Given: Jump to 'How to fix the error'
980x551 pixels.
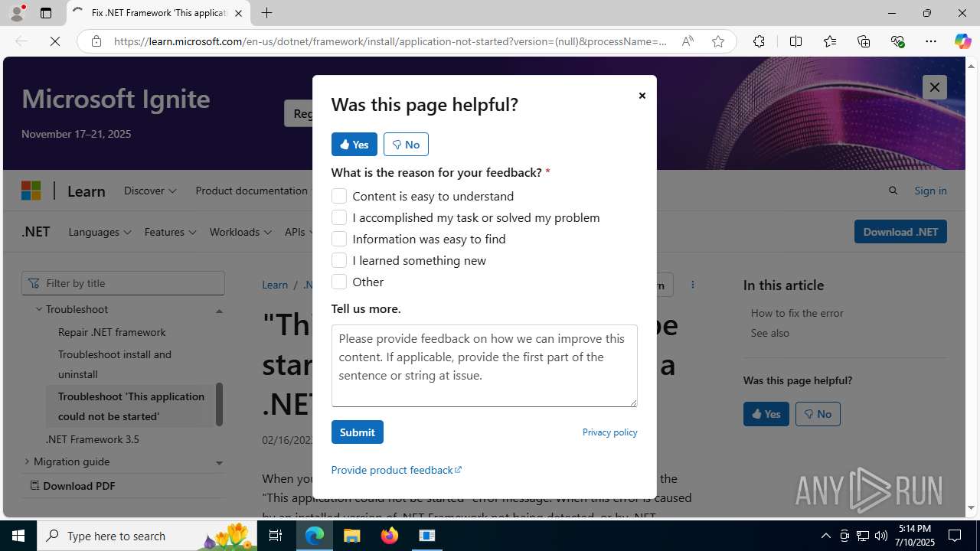Looking at the screenshot, I should point(797,313).
